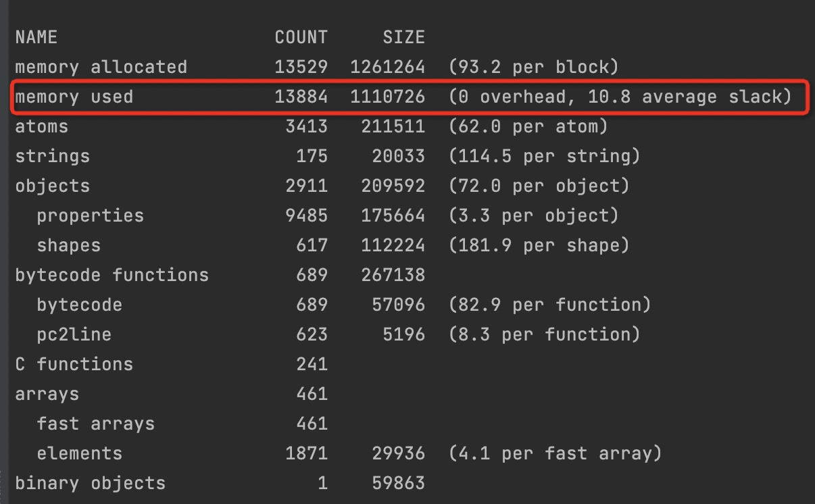Click the strings count value 175

(312, 156)
